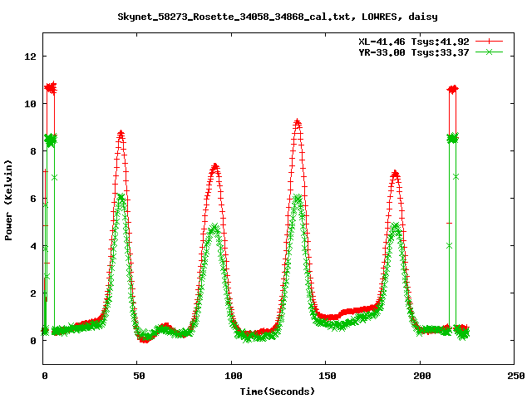Select the YR-33.00 Tsys:33.37 legend entry
Screen dimensions: 532x399
[x=414, y=52]
